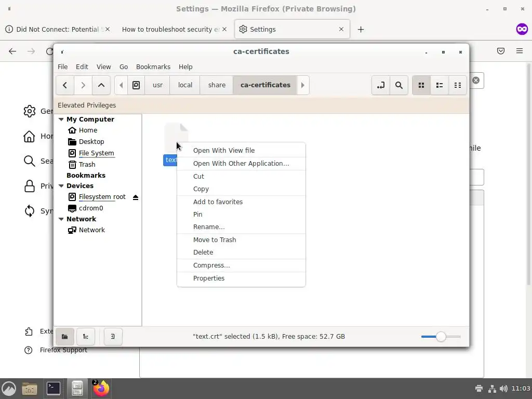This screenshot has height=399, width=532.
Task: Choose Compress in context menu
Action: click(x=241, y=265)
